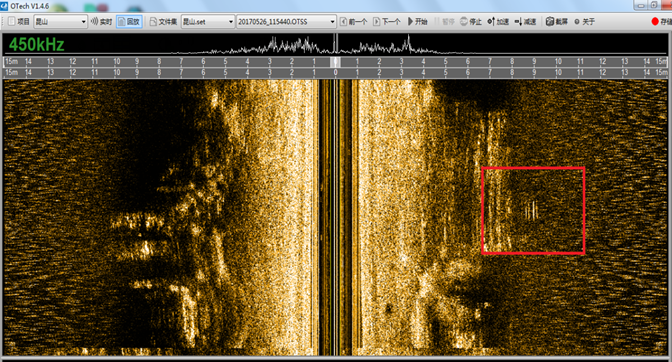
Task: Toggle the red 存储 record button
Action: coord(661,21)
